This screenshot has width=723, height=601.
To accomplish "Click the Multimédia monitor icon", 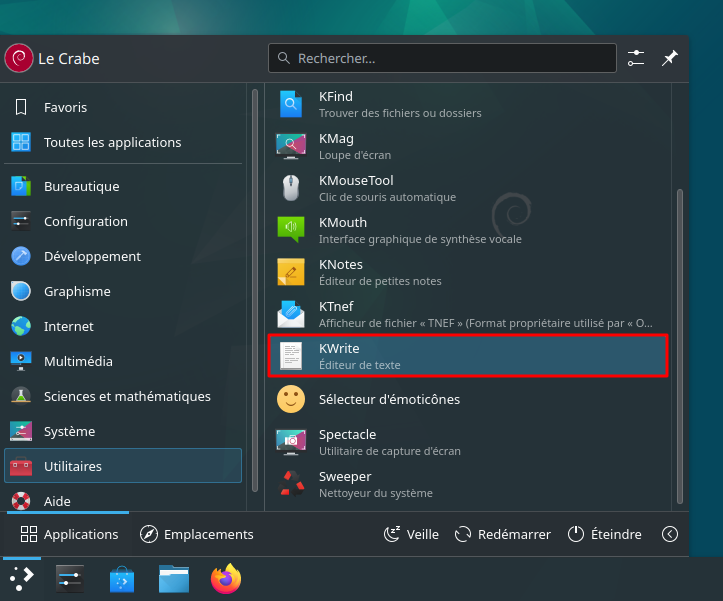I will click(x=21, y=361).
